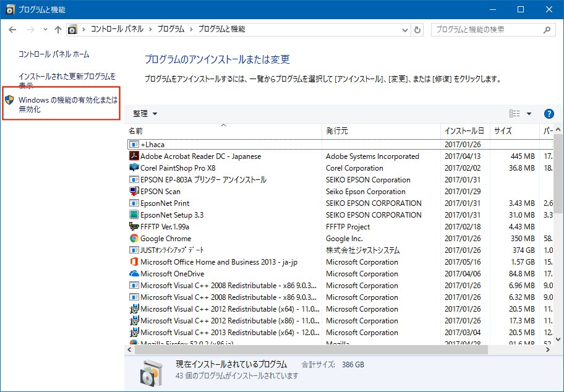Screen dimensions: 564x392
Task: Click the EpsonNet Setup 3.3 icon
Action: pos(134,215)
